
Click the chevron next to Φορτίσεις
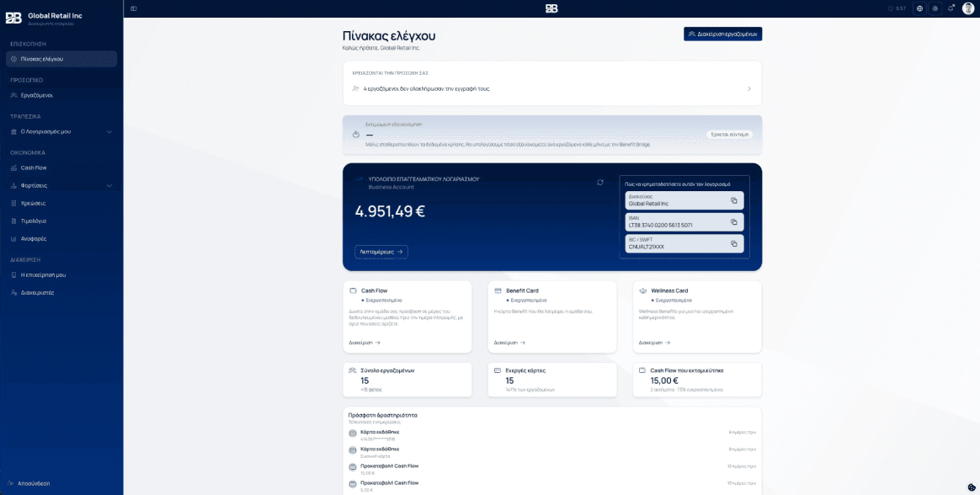[x=109, y=185]
